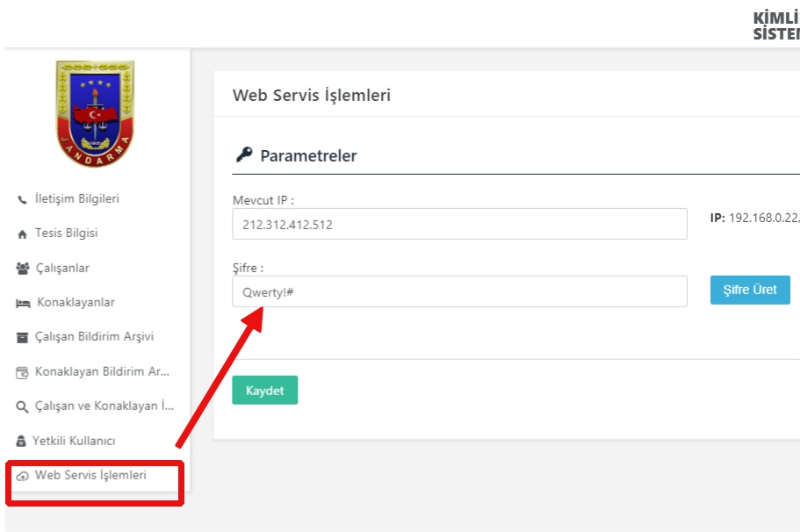Screen dimensions: 800x532
Task: Click the green Kaydet button
Action: pyautogui.click(x=265, y=390)
